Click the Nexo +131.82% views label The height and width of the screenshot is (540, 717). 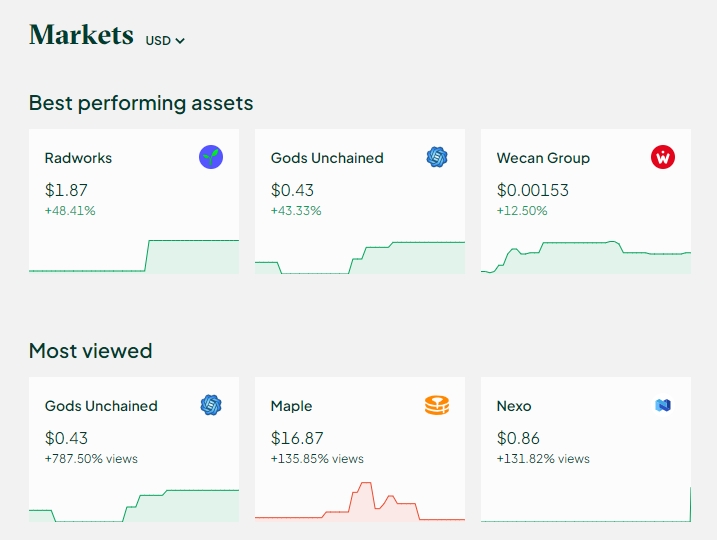543,459
